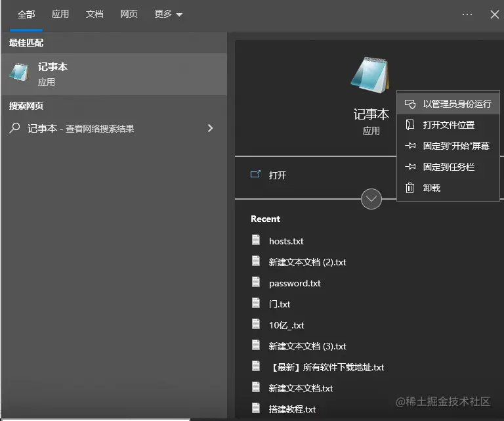Switch to the 网页 tab
Image resolution: width=504 pixels, height=421 pixels.
[129, 14]
